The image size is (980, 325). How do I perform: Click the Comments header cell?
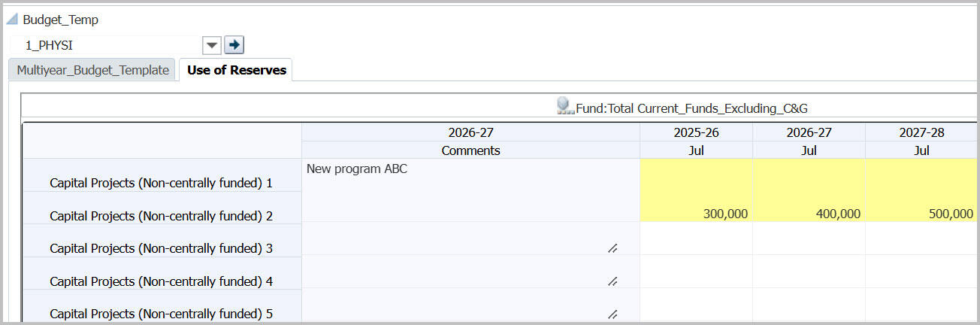pyautogui.click(x=470, y=150)
